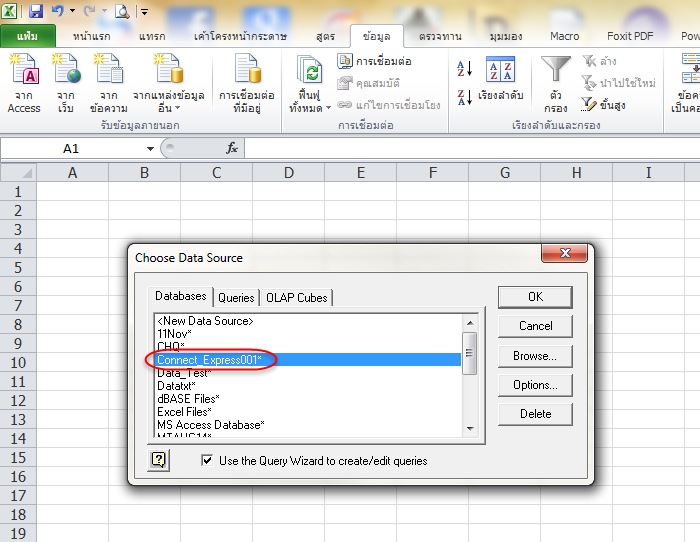Click the Delete button
Image resolution: width=700 pixels, height=542 pixels.
535,414
